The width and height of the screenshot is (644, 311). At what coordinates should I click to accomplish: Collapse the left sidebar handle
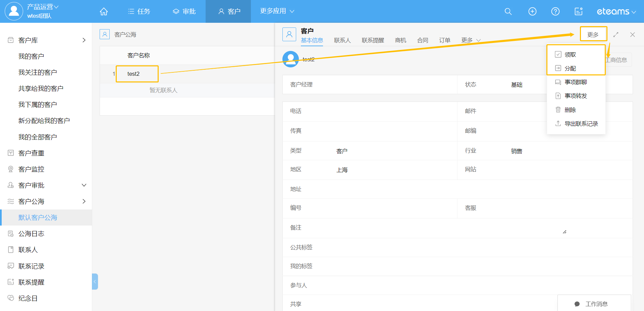click(x=95, y=282)
